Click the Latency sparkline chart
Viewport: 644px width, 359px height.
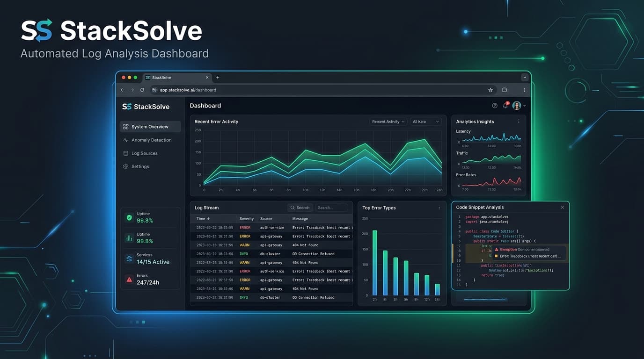click(x=491, y=137)
